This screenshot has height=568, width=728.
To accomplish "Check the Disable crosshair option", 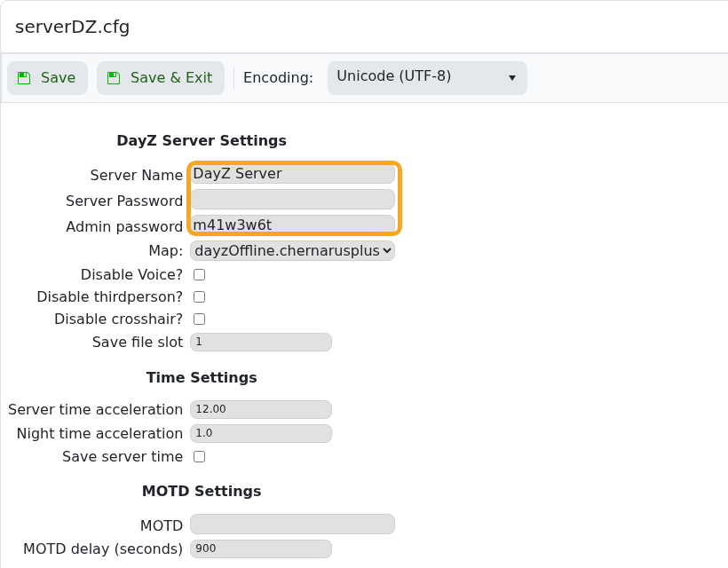I will click(x=199, y=319).
